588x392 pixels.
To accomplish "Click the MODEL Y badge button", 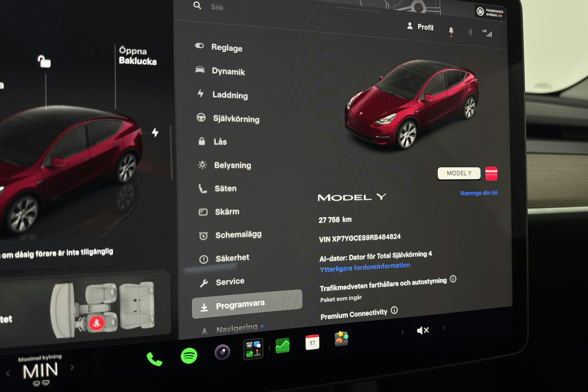I will (x=459, y=173).
